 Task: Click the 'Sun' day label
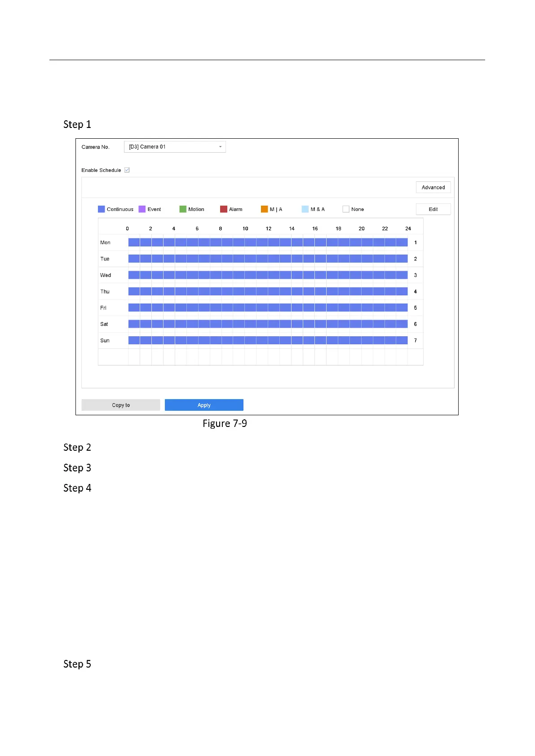click(x=105, y=340)
